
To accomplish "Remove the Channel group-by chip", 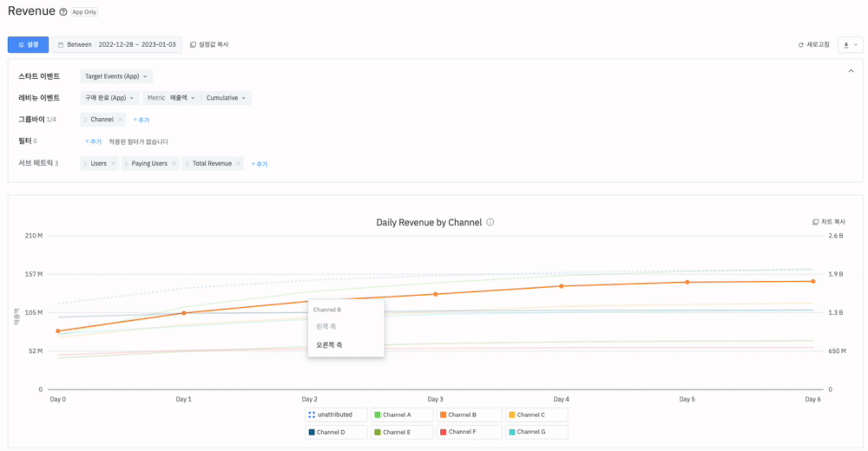I will click(x=120, y=119).
